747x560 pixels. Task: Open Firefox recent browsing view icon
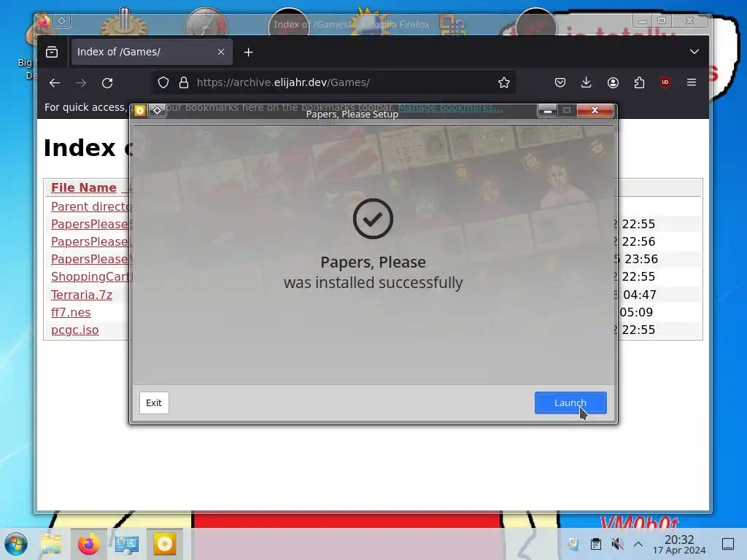click(52, 52)
